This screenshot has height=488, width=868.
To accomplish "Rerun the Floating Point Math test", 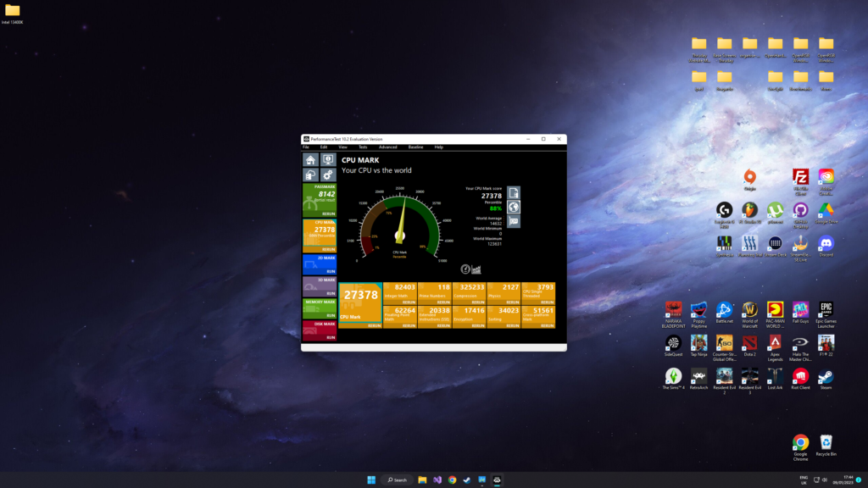I will pos(409,326).
